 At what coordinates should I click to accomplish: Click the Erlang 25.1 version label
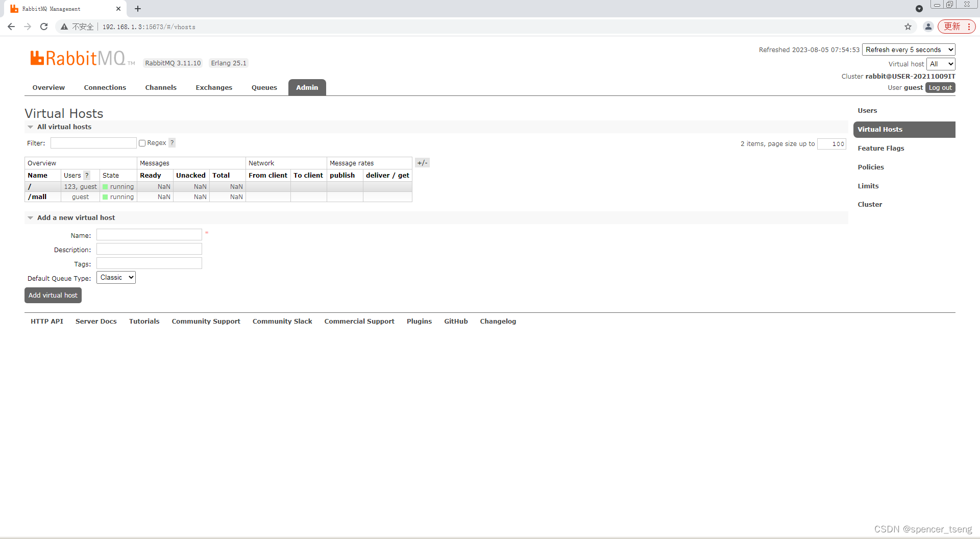(x=229, y=63)
